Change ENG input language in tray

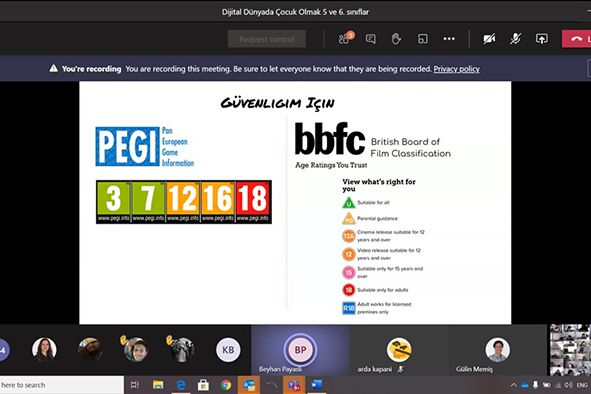click(x=582, y=385)
